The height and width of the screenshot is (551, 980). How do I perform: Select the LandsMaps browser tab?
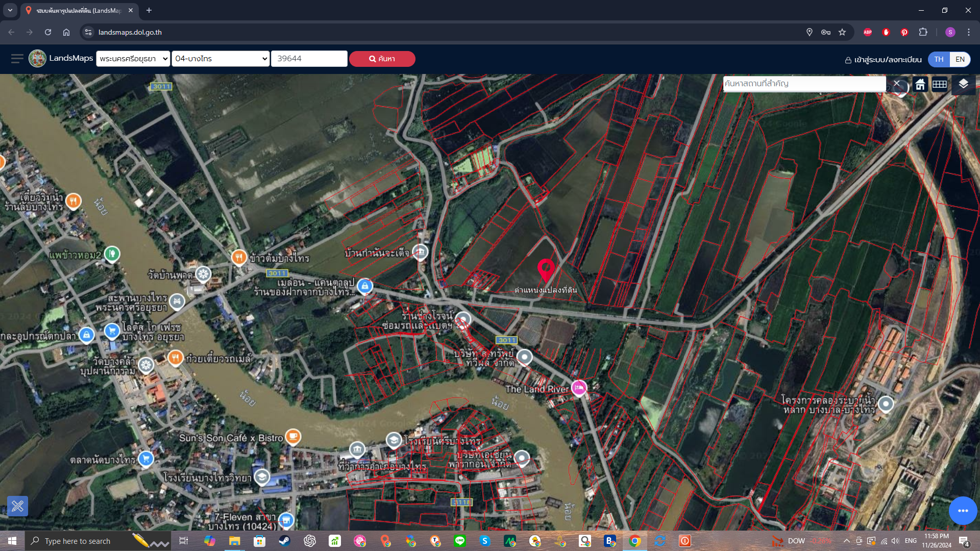[x=79, y=10]
